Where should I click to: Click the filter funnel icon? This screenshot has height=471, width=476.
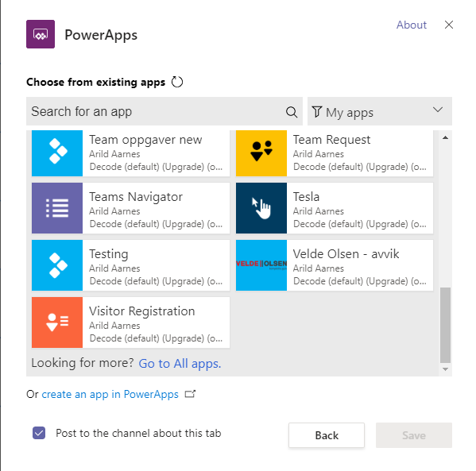click(316, 112)
